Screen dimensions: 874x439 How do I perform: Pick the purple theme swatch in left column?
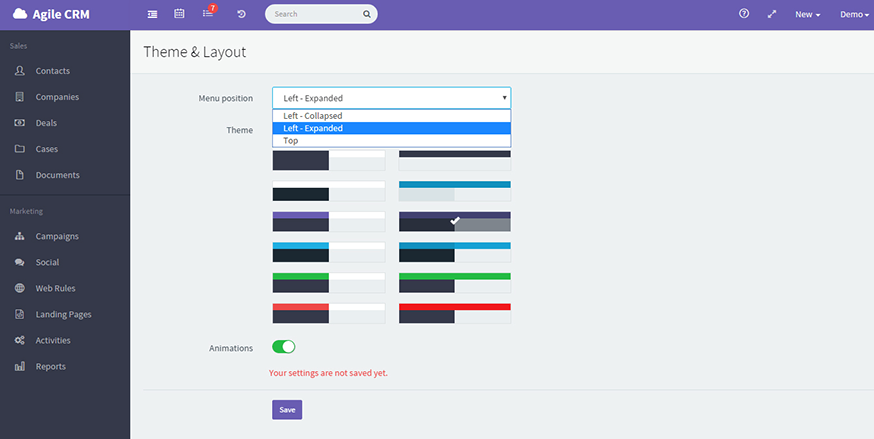click(328, 222)
